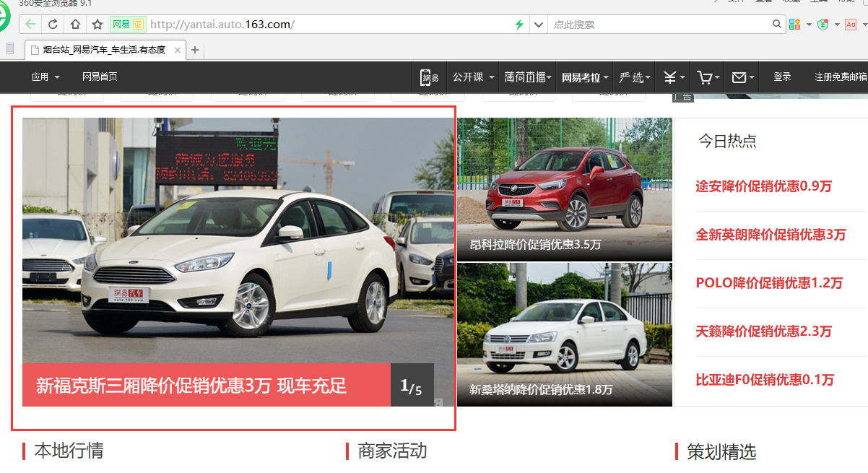The image size is (868, 473).
Task: Expand the 公开课 menu
Action: point(474,77)
